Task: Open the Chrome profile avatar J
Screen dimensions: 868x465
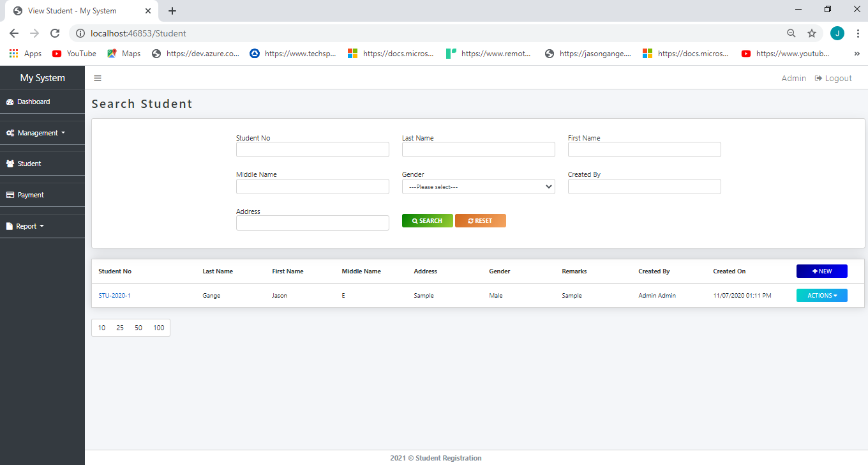Action: click(837, 33)
